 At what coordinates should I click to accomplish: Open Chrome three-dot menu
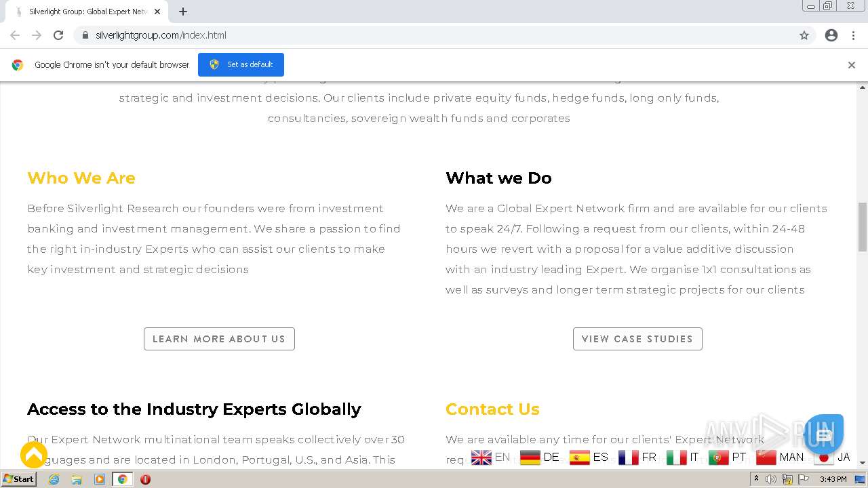point(853,35)
